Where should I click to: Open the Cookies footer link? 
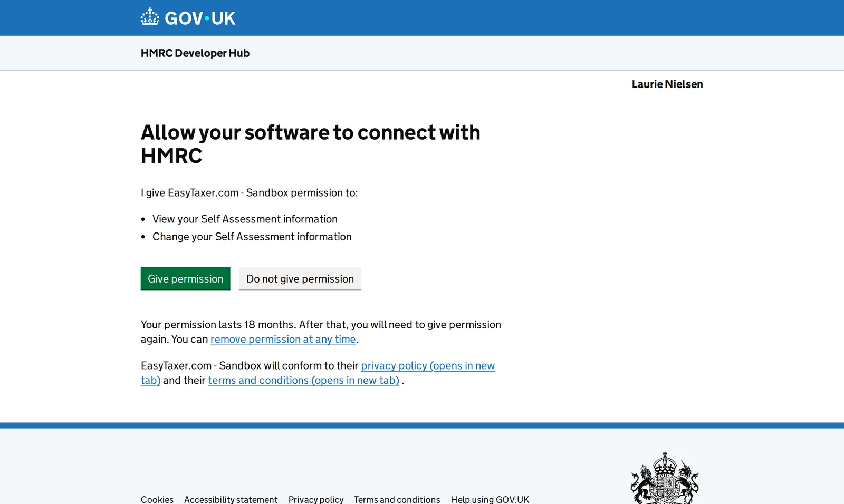click(x=157, y=499)
